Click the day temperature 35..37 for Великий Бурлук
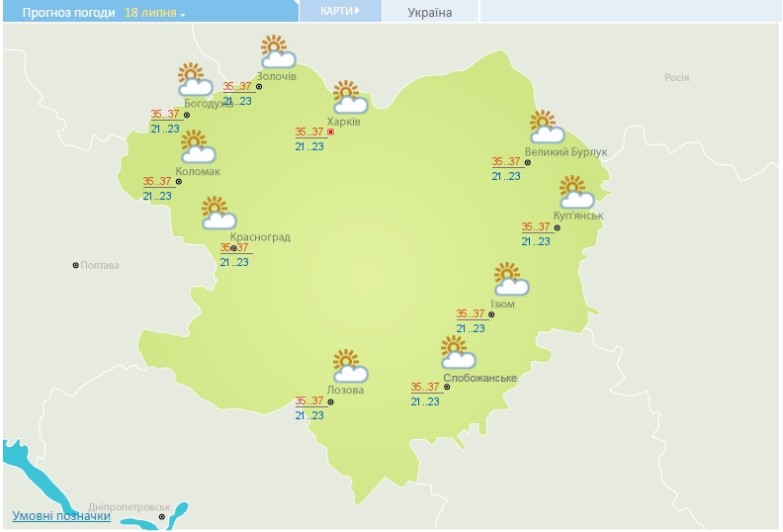Viewport: 783px width, 532px height. [x=506, y=161]
